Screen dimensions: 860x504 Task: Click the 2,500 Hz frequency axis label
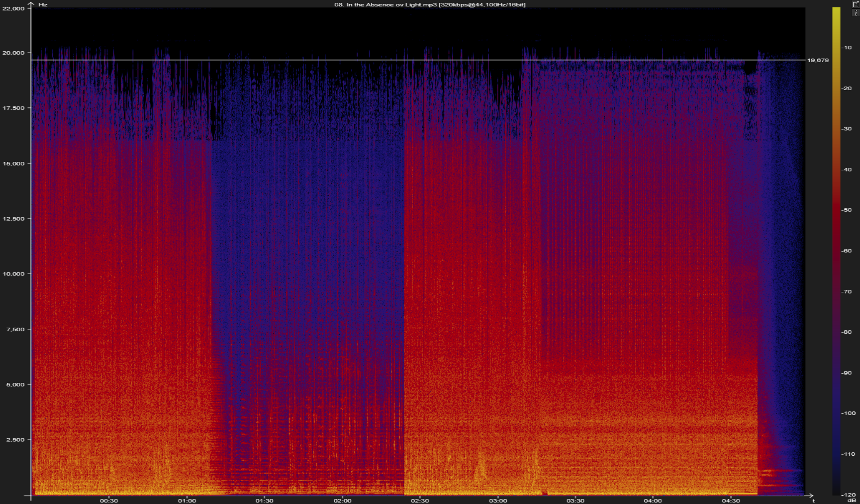click(x=15, y=439)
